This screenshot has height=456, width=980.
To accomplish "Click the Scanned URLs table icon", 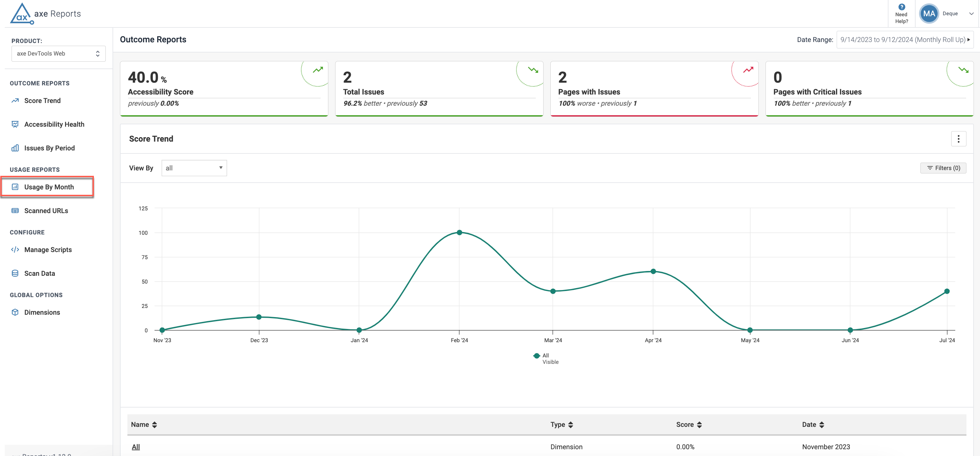I will click(15, 210).
